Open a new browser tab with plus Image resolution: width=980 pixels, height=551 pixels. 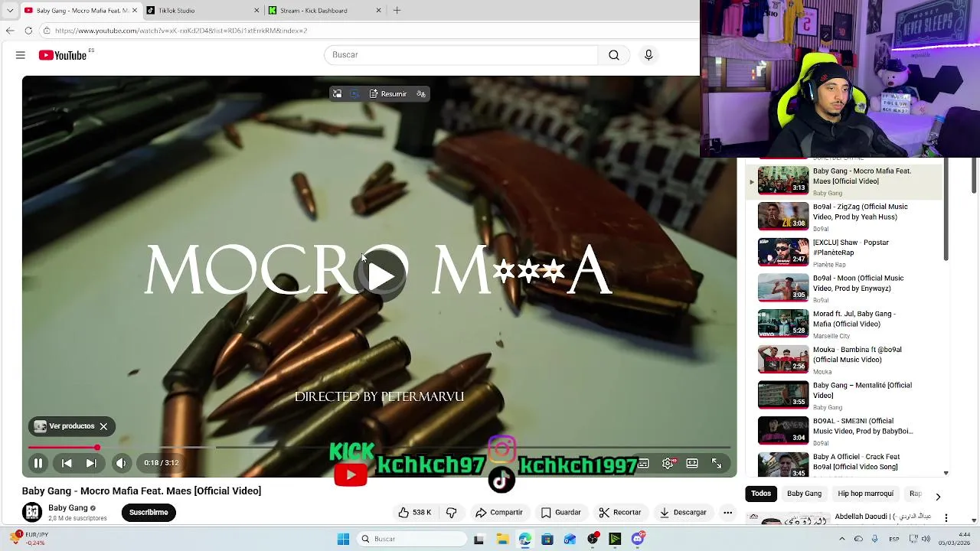(397, 11)
